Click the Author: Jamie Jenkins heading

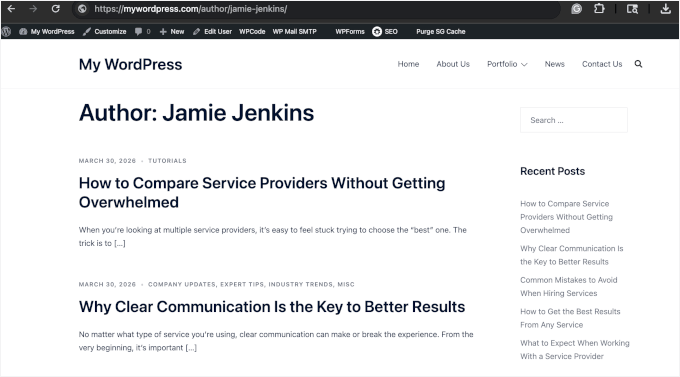(x=196, y=113)
